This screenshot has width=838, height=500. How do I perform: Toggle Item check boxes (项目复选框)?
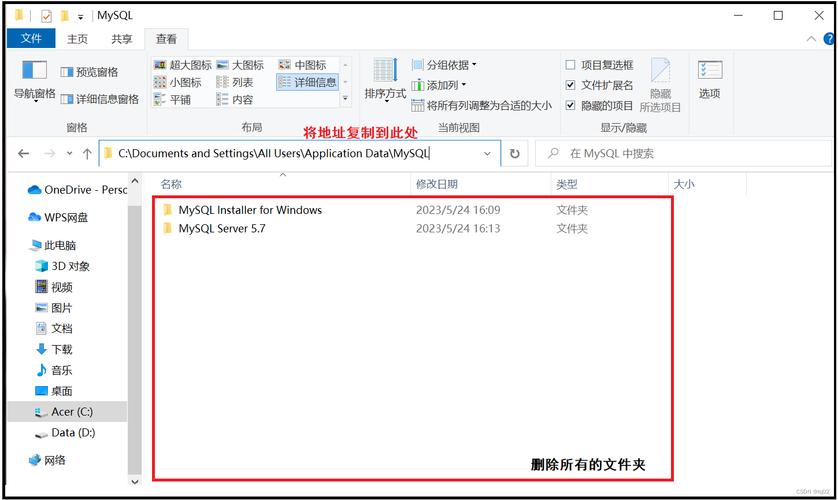click(x=570, y=65)
